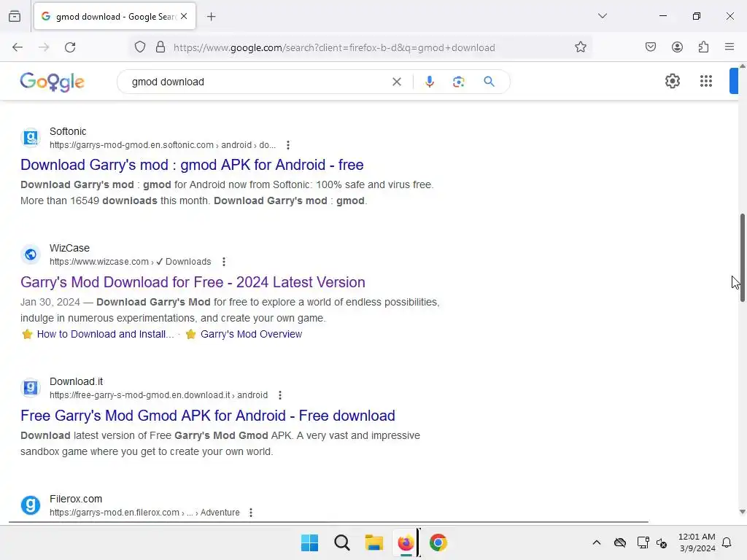Start voice search with microphone
The image size is (747, 560).
coord(429,82)
